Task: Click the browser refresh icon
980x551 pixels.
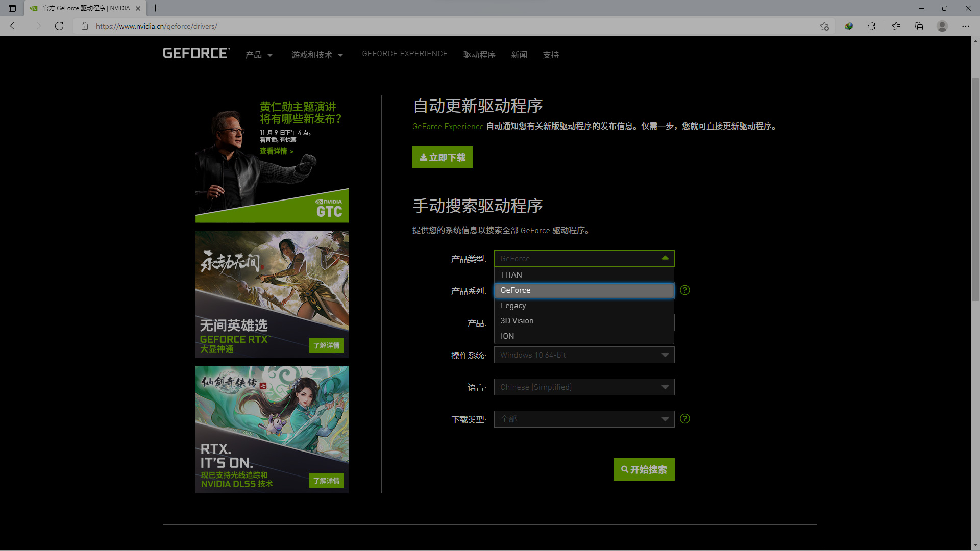Action: click(x=59, y=26)
